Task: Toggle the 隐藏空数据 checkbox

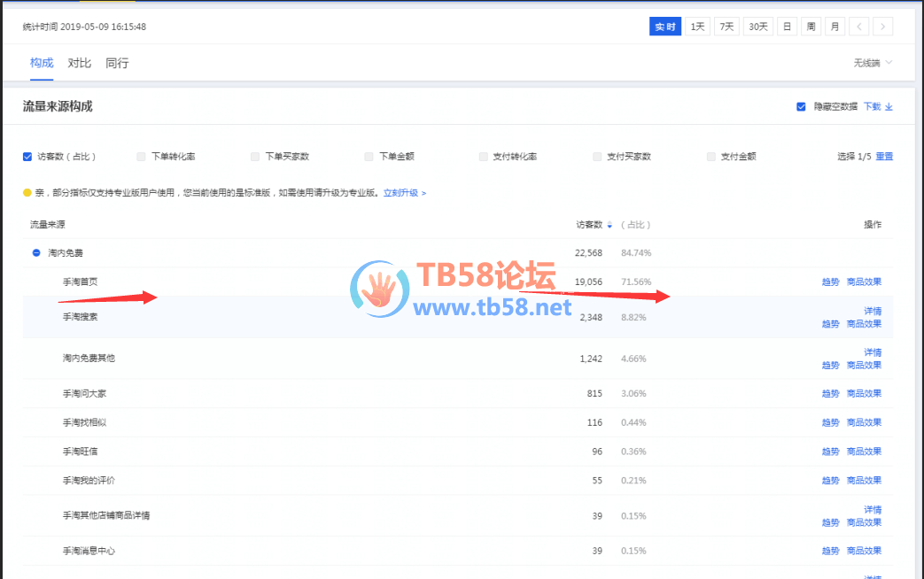Action: pyautogui.click(x=801, y=107)
